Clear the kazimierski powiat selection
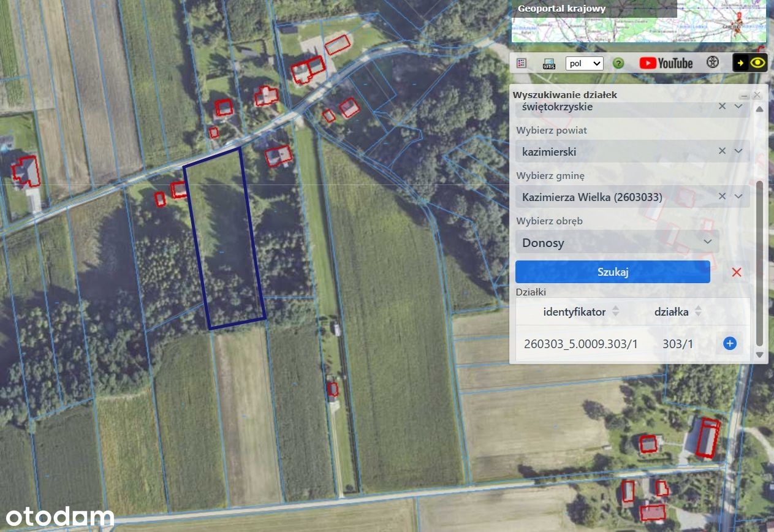Viewport: 774px width, 532px height. point(722,151)
